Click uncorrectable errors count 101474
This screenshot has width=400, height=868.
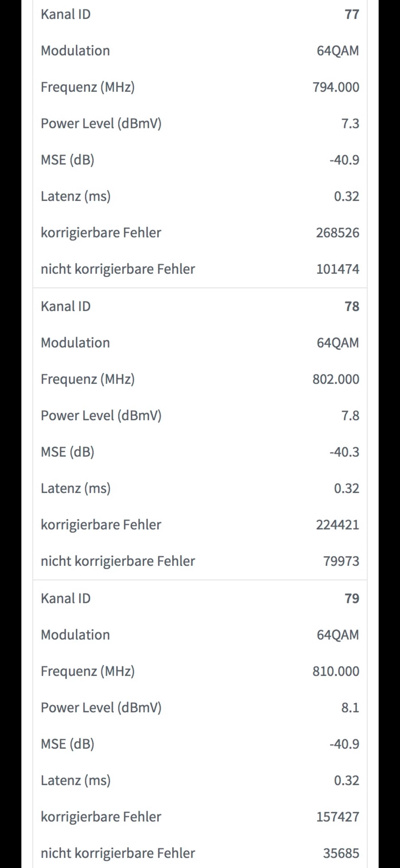coord(337,269)
